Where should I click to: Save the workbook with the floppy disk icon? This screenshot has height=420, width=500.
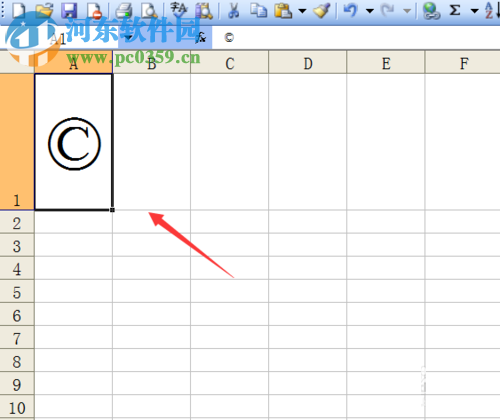click(69, 10)
